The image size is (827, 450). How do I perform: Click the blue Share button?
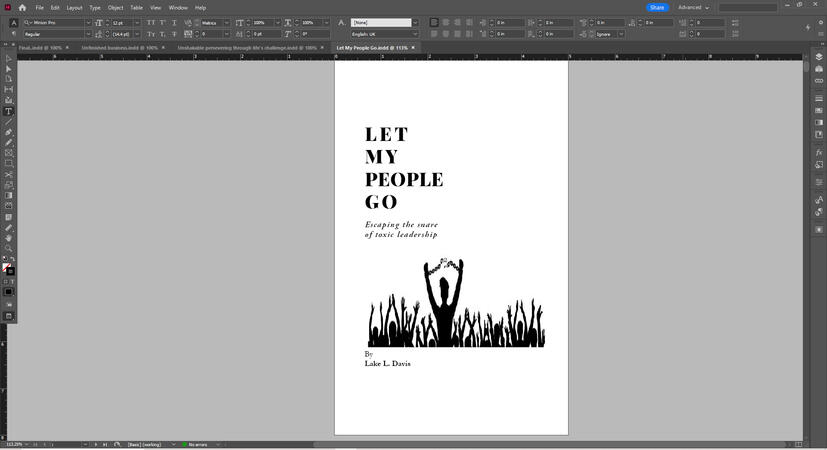tap(656, 7)
